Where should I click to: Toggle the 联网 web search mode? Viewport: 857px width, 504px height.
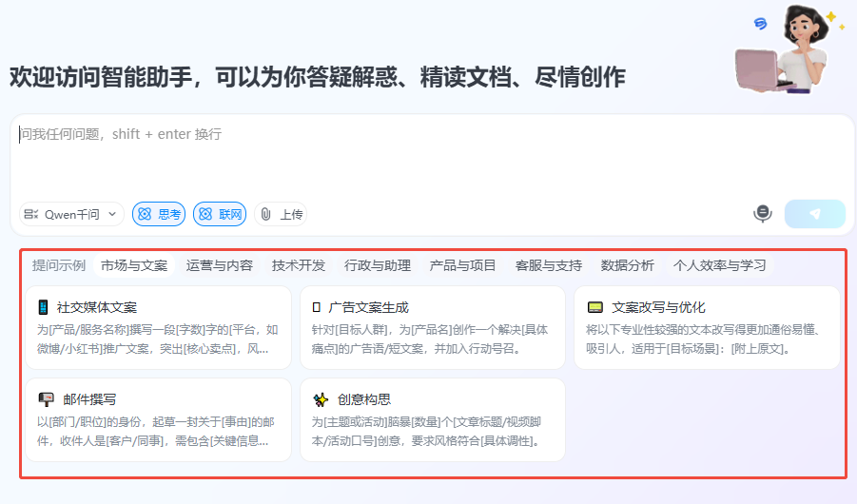point(220,214)
